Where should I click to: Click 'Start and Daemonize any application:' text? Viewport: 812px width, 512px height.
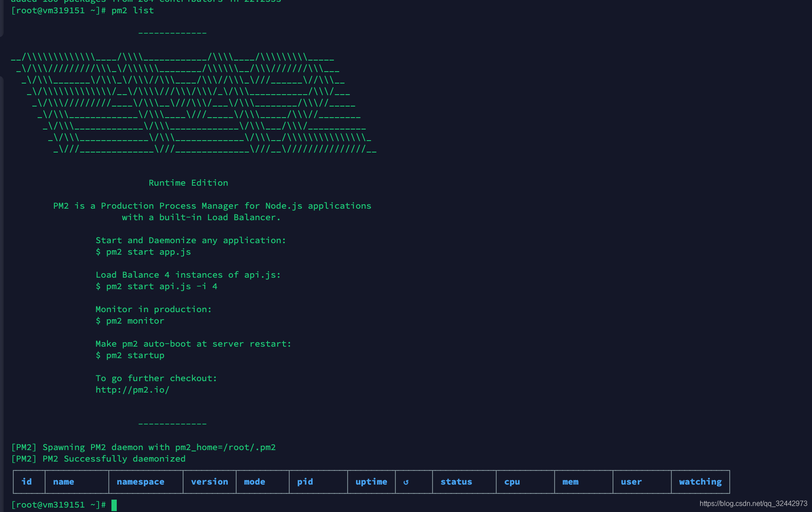pos(191,241)
